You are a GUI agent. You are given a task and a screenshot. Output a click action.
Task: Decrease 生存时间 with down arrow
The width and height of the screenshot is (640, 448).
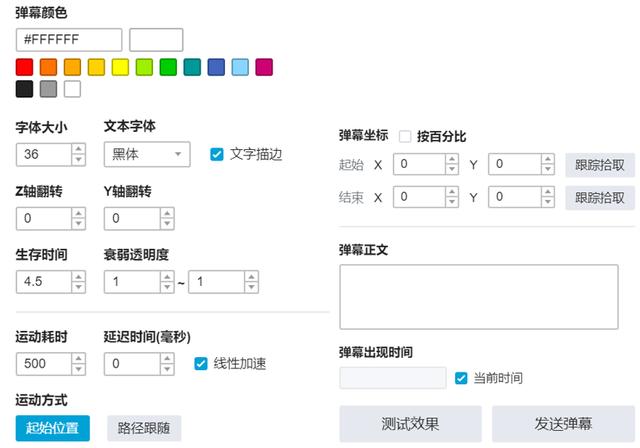coord(78,287)
